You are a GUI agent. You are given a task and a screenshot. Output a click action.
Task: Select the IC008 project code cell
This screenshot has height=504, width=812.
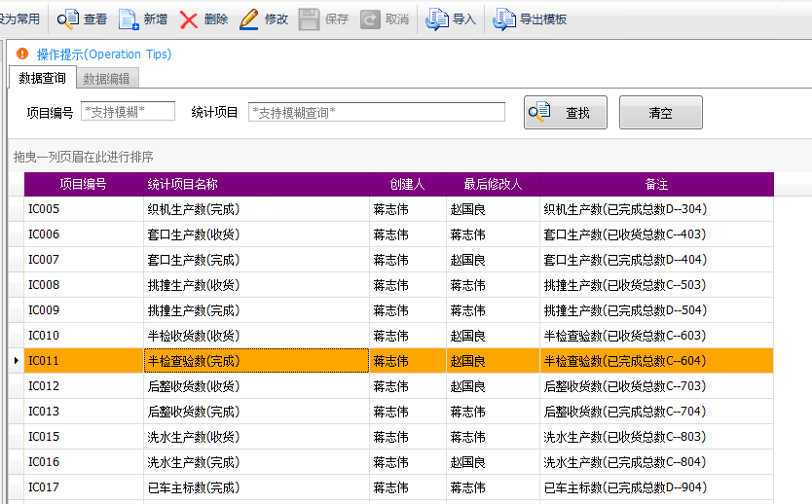click(84, 285)
